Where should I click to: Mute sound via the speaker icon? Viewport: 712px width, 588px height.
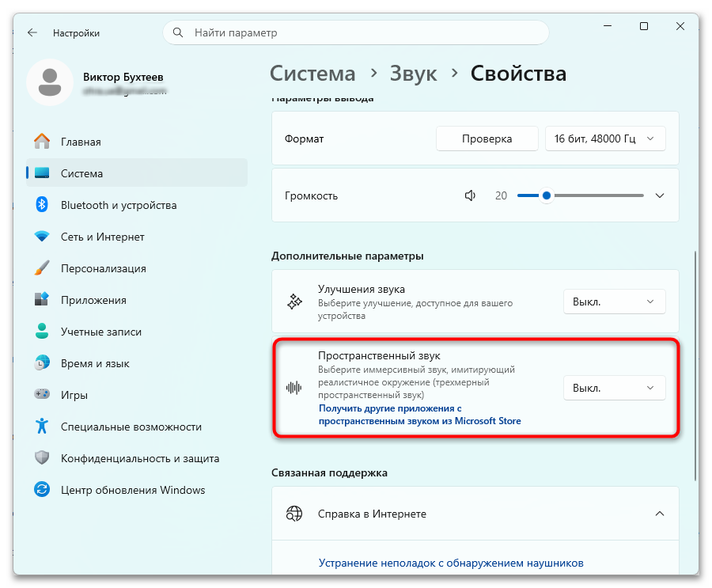(x=470, y=195)
